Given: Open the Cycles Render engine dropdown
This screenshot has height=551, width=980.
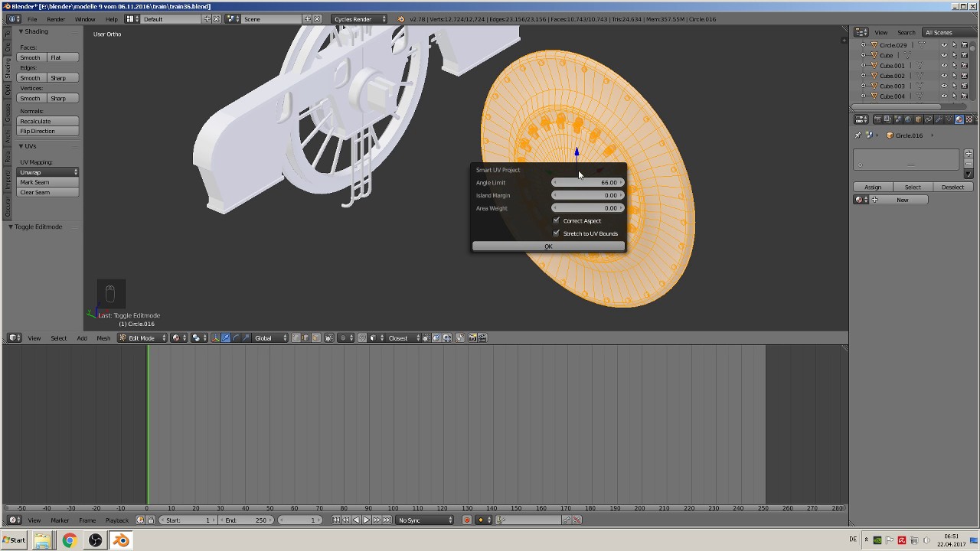Looking at the screenshot, I should (359, 19).
